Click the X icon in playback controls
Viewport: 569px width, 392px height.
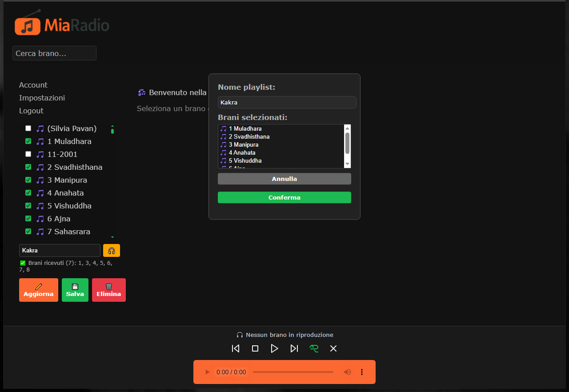333,348
